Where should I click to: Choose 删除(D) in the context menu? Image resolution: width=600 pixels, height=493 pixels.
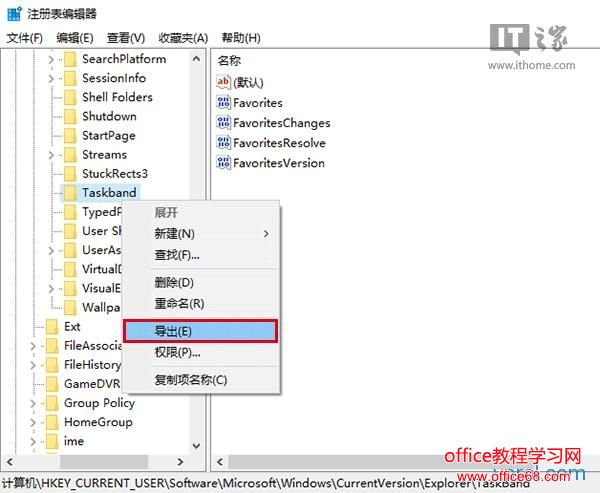click(202, 282)
